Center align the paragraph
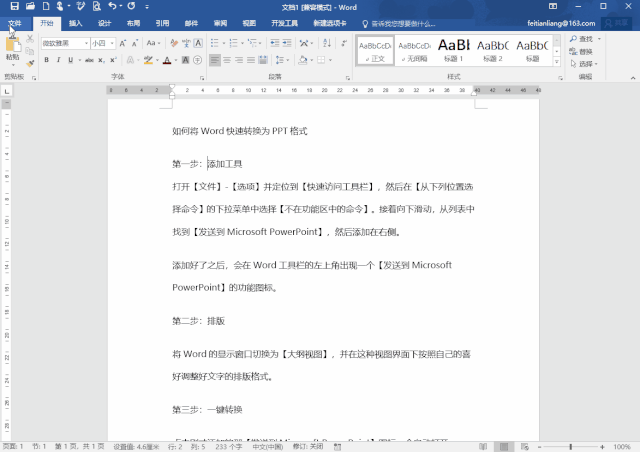The width and height of the screenshot is (640, 452). pyautogui.click(x=227, y=60)
